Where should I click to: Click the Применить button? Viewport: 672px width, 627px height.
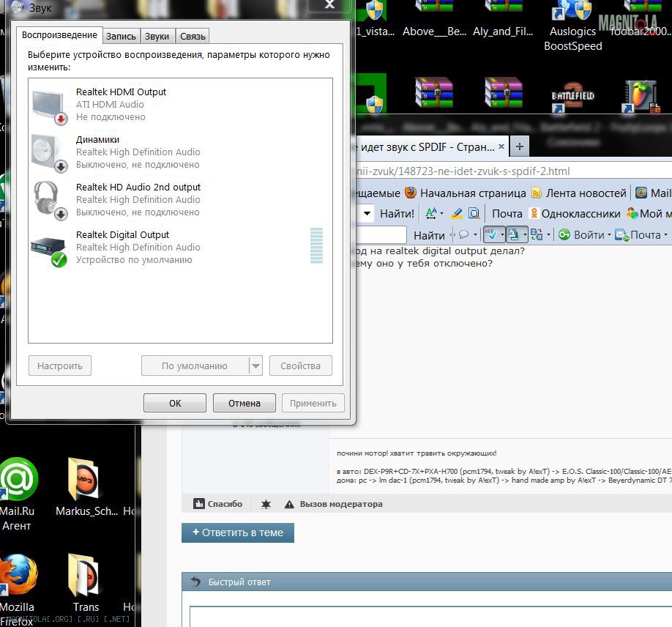coord(313,403)
